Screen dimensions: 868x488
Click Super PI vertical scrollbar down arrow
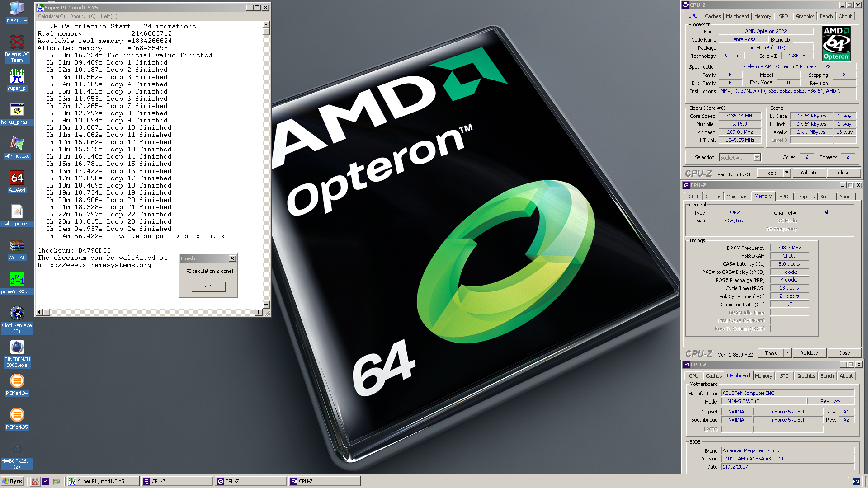[266, 305]
